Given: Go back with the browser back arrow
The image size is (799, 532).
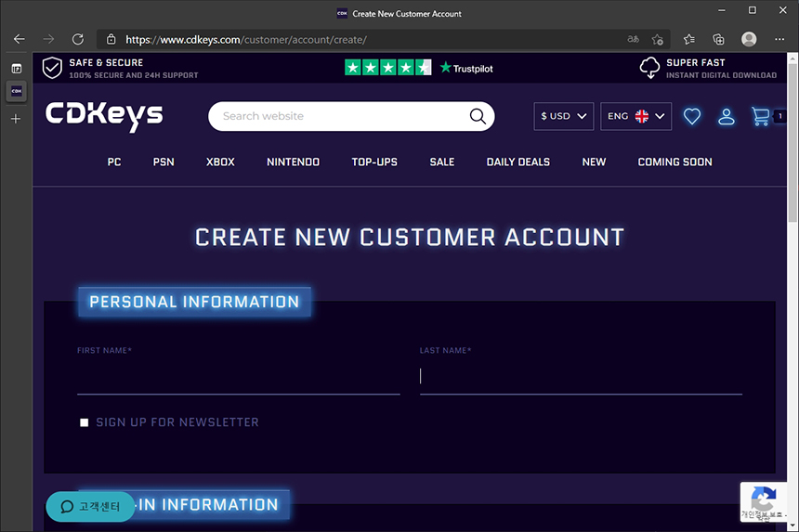Looking at the screenshot, I should point(20,39).
